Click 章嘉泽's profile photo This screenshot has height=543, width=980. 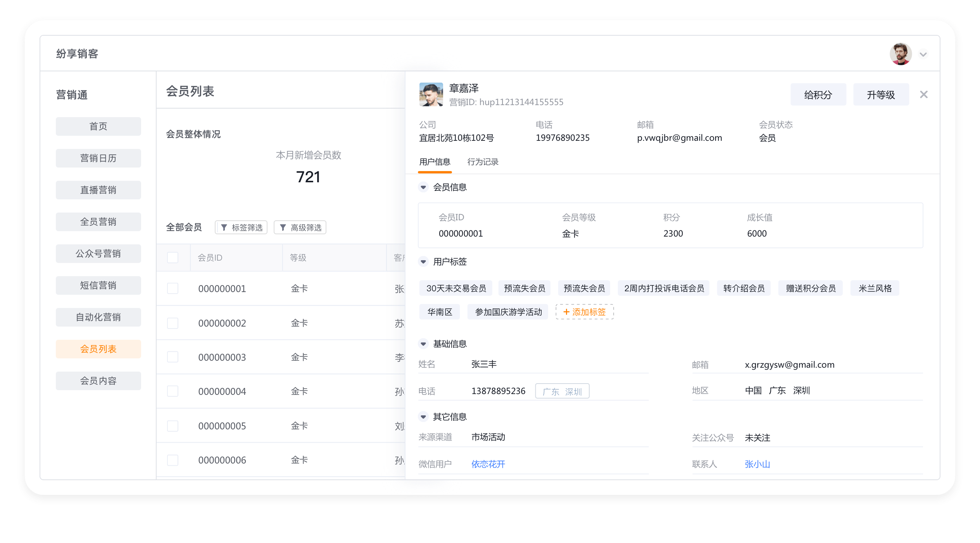431,94
